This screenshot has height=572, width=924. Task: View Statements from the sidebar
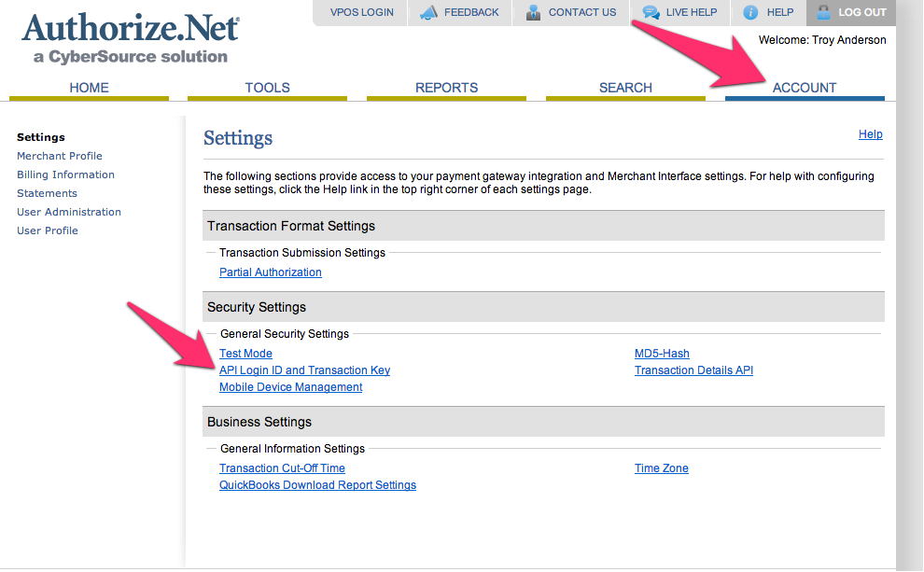click(x=47, y=193)
